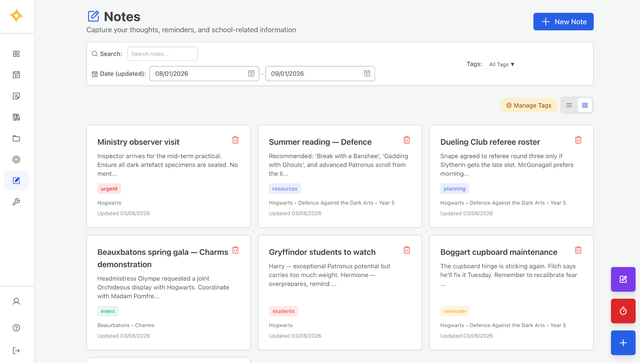
Task: Click the urgent tag on Ministry note
Action: tap(109, 189)
